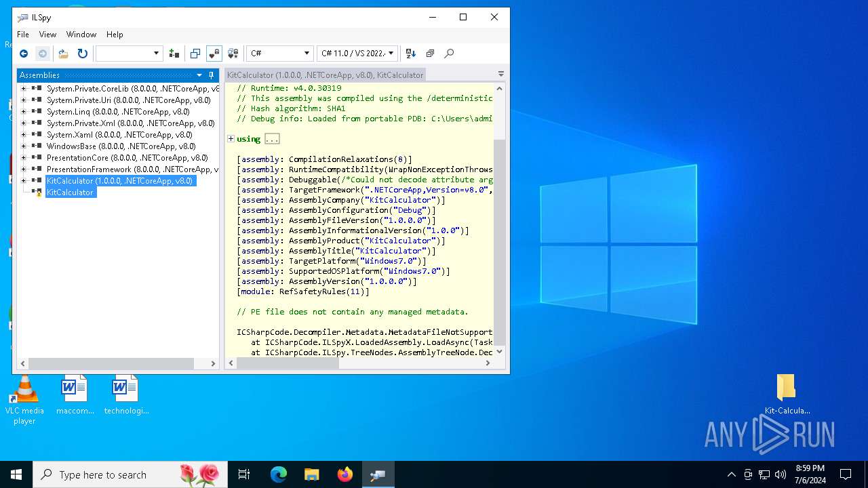Select the VLC media player desktop shortcut
The height and width of the screenshot is (488, 868).
[x=24, y=401]
